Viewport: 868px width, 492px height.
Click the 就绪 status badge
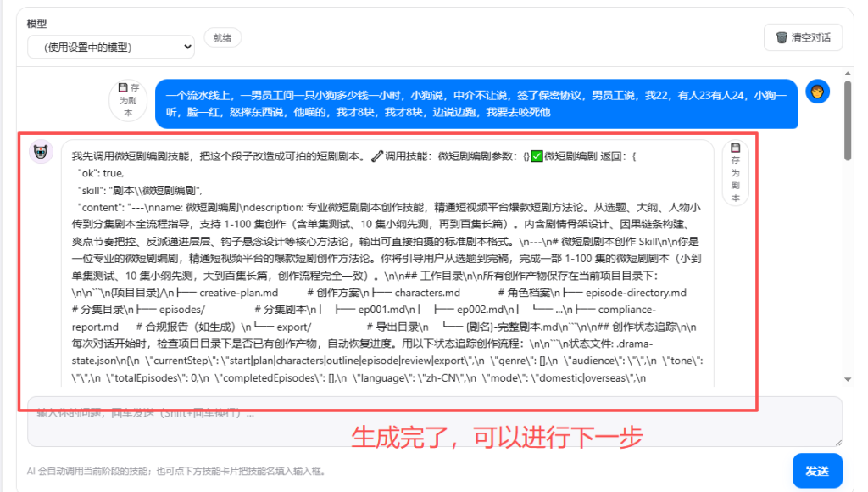point(222,37)
